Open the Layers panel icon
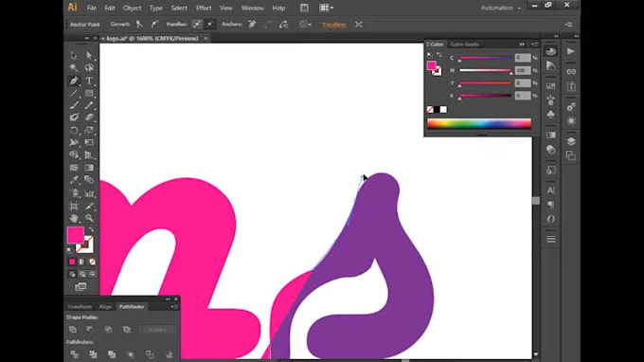 pyautogui.click(x=571, y=141)
